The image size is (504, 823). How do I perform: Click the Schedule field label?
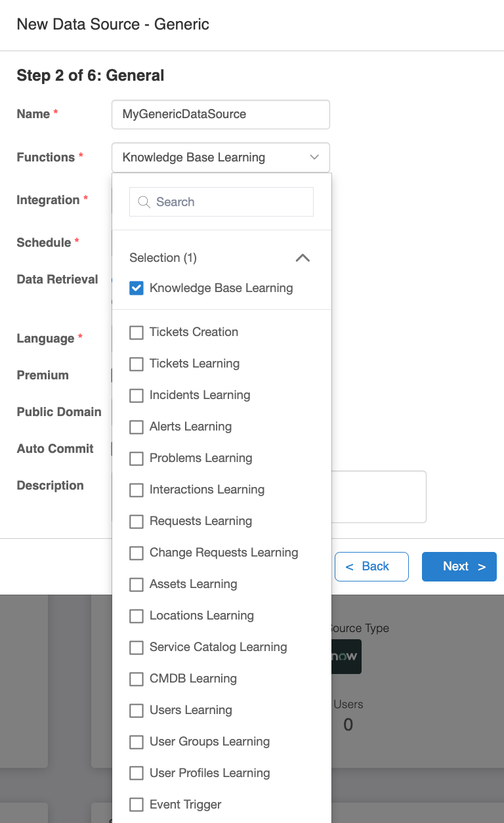(43, 243)
